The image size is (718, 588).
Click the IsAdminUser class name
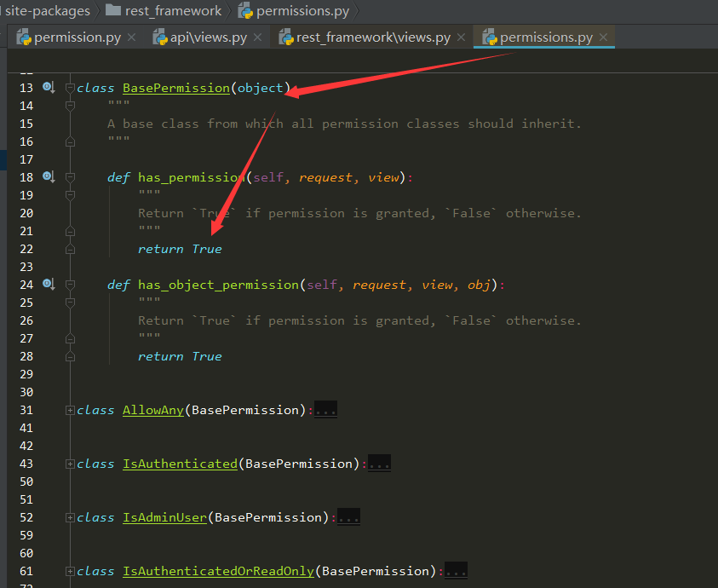[x=165, y=517]
